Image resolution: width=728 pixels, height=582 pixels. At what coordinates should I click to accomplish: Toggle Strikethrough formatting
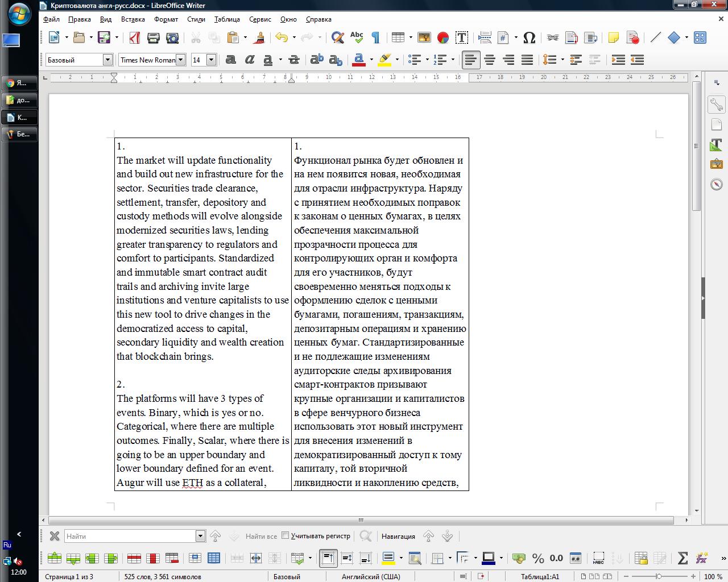294,60
